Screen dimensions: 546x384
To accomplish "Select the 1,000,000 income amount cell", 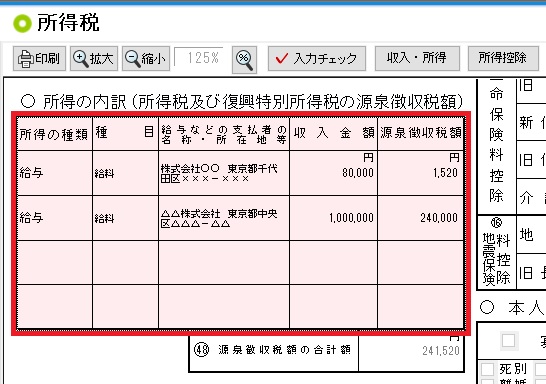I will [x=333, y=218].
